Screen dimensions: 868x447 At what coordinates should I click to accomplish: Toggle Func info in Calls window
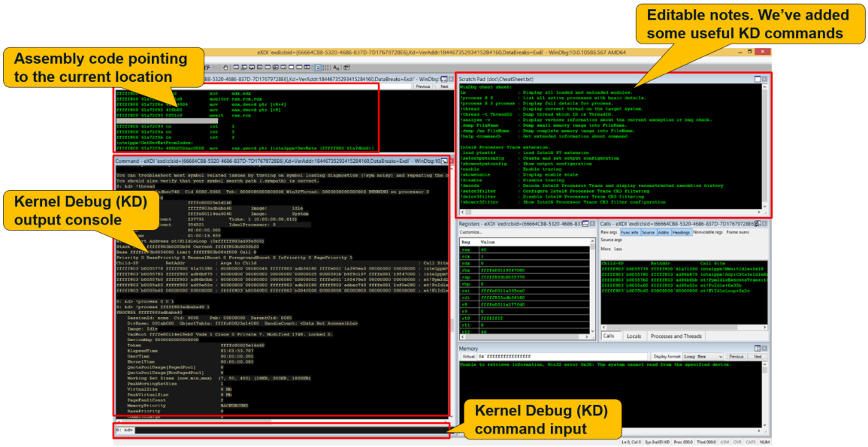point(630,232)
